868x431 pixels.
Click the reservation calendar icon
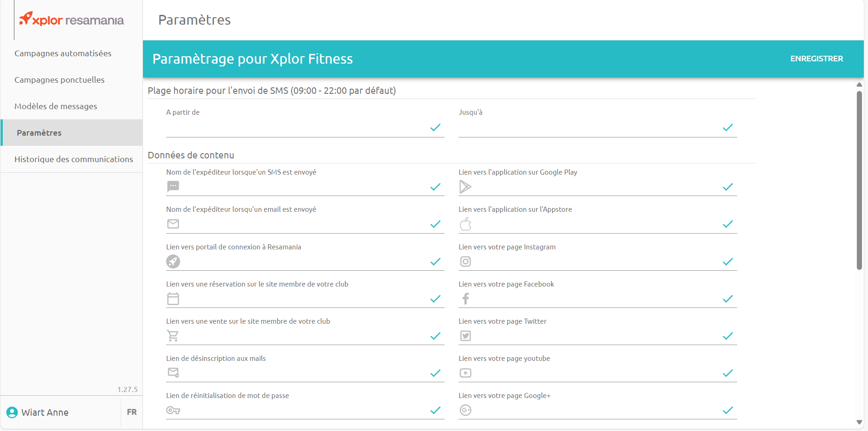coord(173,299)
